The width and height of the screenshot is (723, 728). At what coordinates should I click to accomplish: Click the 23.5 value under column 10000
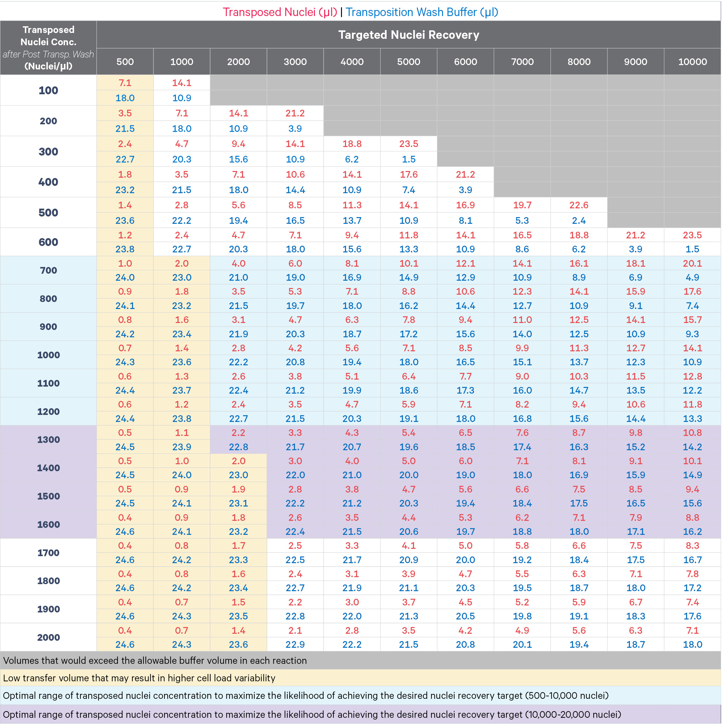coord(692,235)
